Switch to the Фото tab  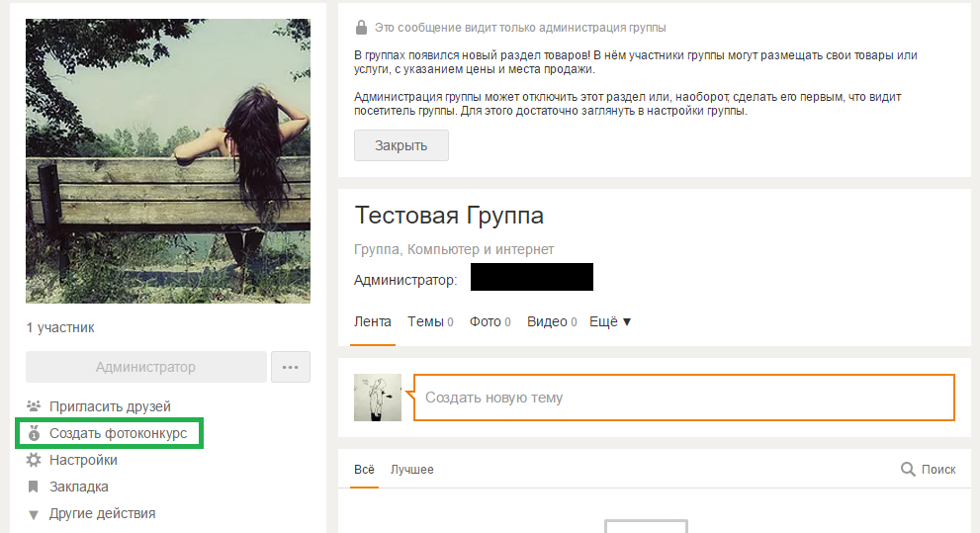[486, 321]
